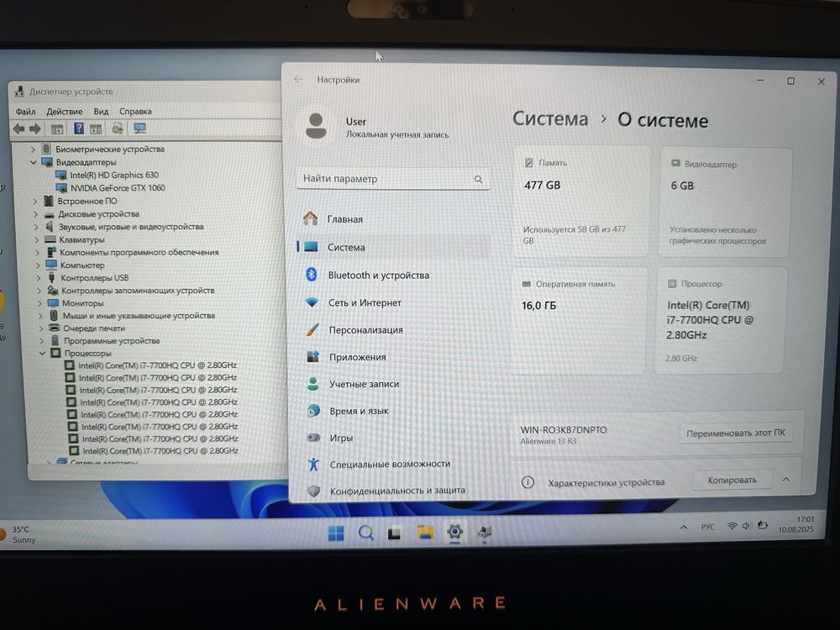Select Контроллеры запоминающих устройств row
Viewport: 840px width, 630px height.
(138, 291)
